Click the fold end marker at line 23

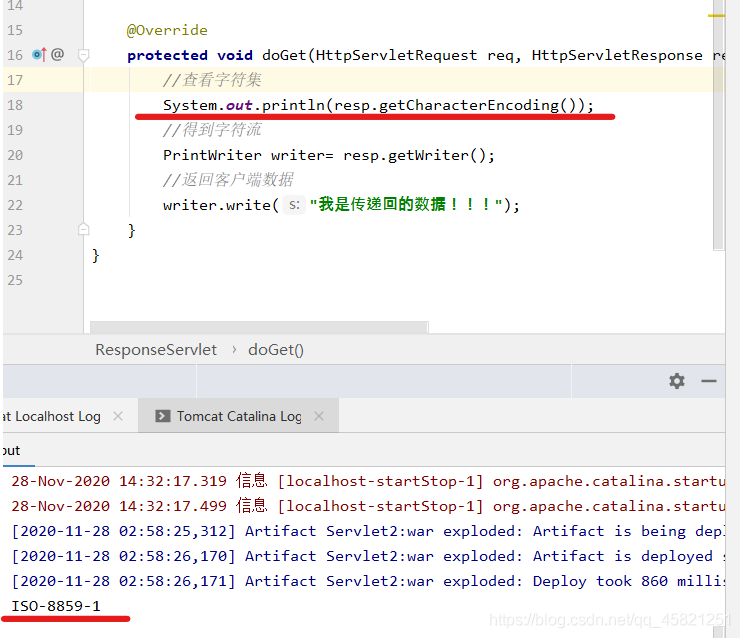click(84, 230)
